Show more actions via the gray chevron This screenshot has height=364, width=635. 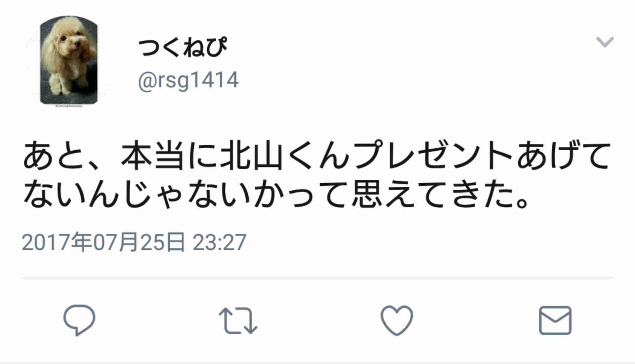coord(605,42)
